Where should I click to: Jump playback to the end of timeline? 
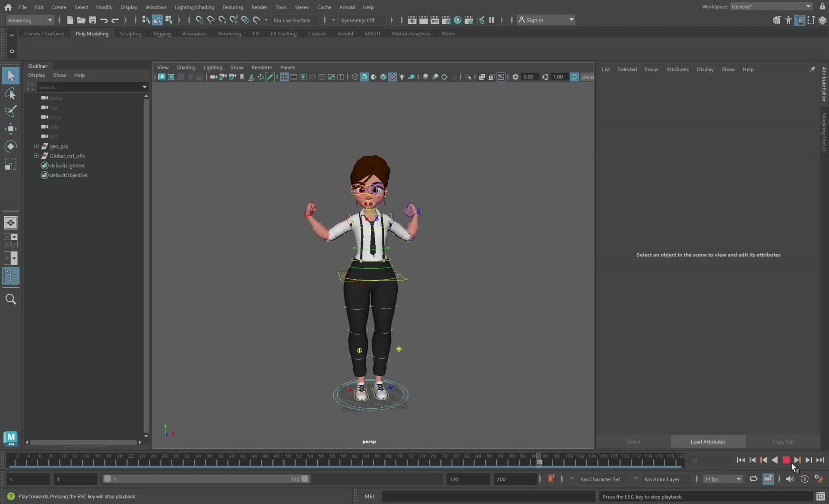tap(820, 460)
